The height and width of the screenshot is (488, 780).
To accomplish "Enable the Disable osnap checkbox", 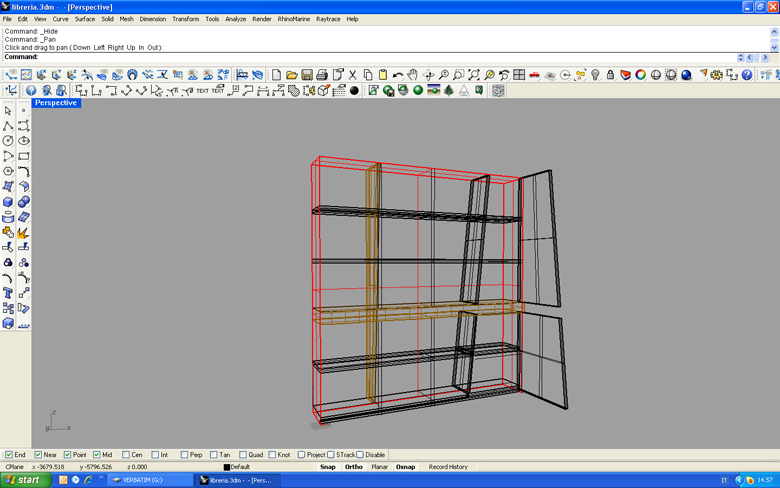I will (x=360, y=455).
